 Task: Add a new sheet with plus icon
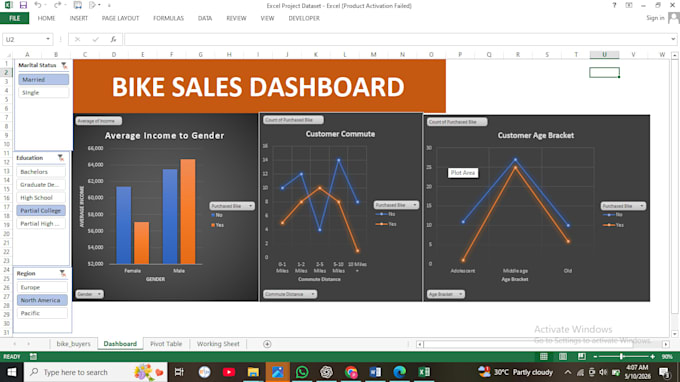(267, 344)
